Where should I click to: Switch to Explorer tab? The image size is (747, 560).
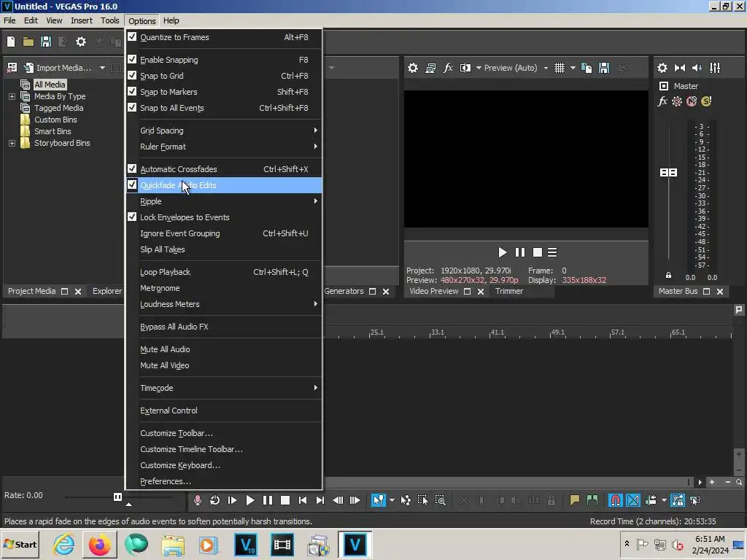[107, 291]
